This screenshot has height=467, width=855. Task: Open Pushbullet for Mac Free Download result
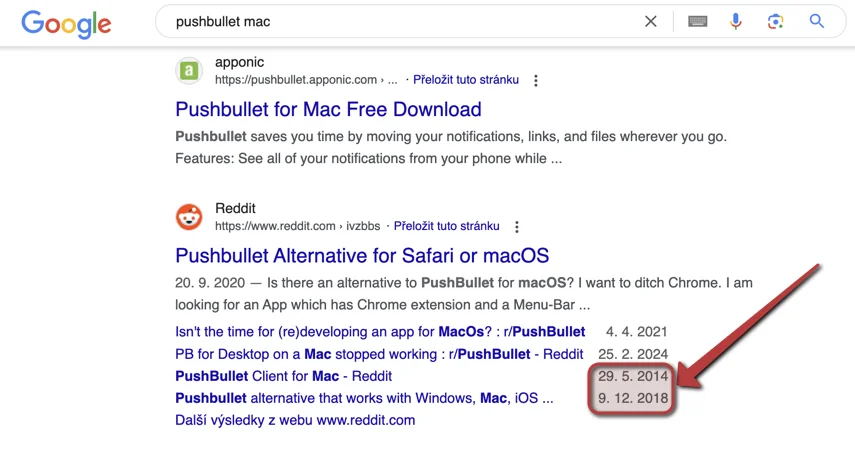328,109
